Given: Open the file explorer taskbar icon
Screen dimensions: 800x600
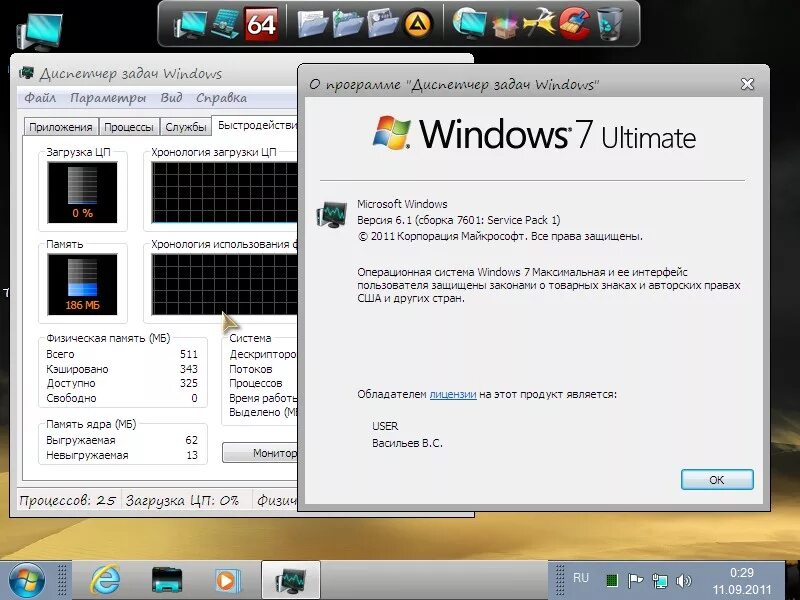Looking at the screenshot, I should pos(167,581).
